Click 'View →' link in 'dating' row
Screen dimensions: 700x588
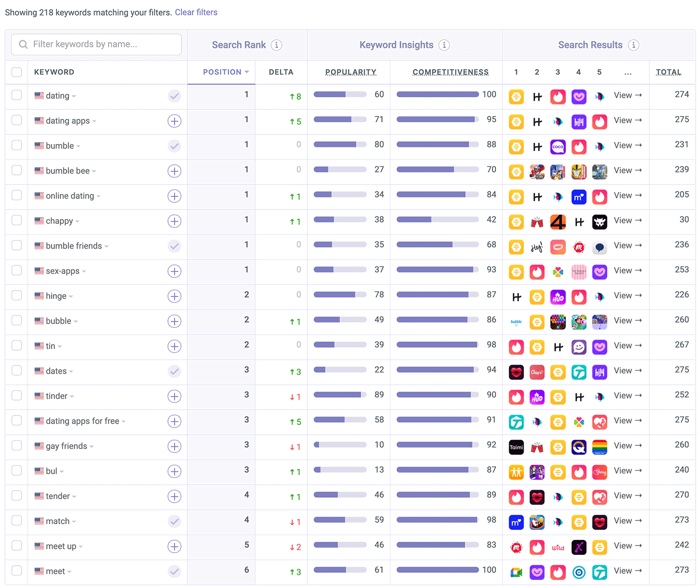[x=628, y=96]
